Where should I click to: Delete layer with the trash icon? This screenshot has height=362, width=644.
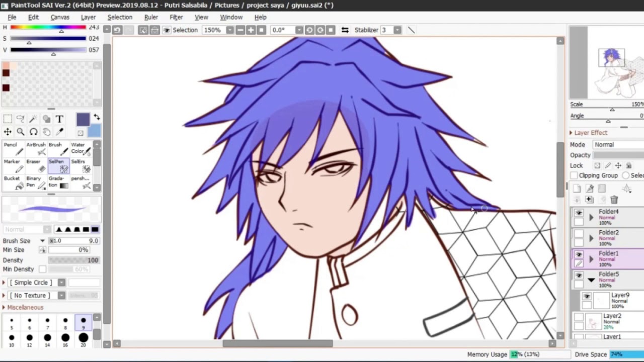614,200
